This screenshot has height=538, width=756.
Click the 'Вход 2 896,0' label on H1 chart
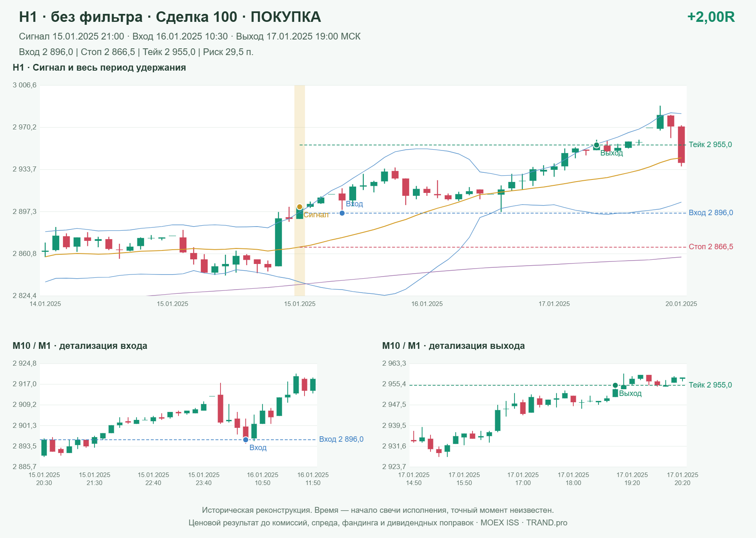click(711, 213)
